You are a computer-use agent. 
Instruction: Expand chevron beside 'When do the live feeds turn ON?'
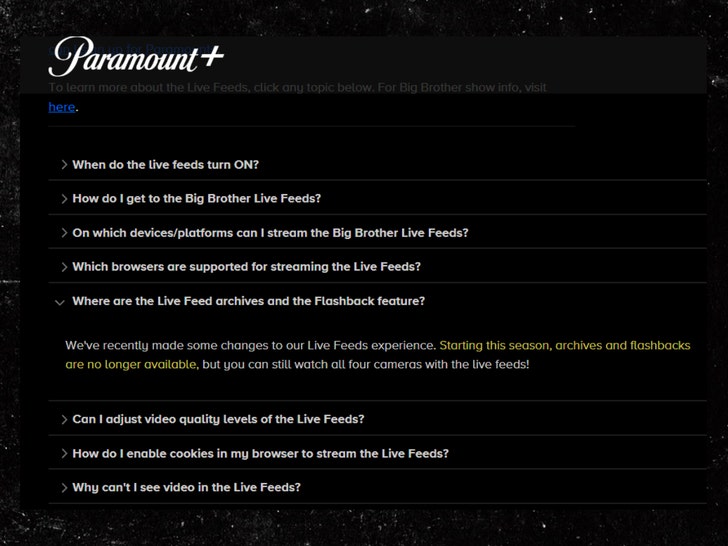[x=64, y=164]
